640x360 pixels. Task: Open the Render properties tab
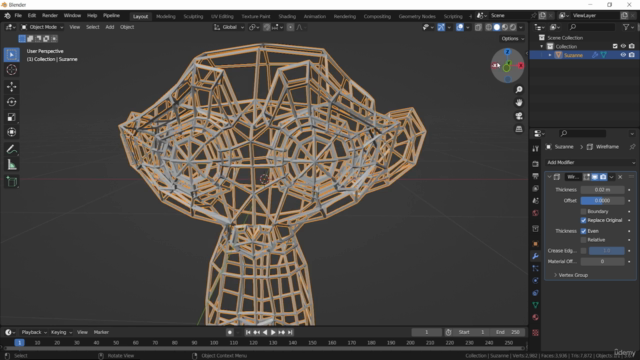point(536,164)
